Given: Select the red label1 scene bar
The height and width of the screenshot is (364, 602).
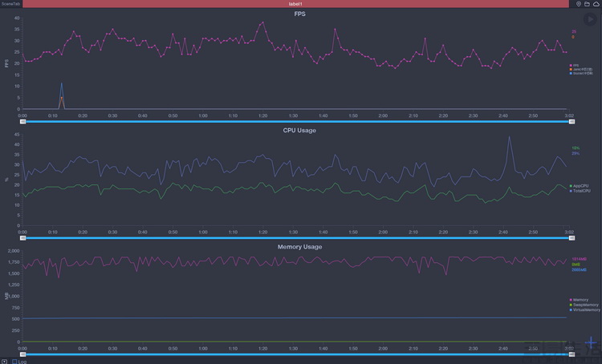Looking at the screenshot, I should (295, 4).
